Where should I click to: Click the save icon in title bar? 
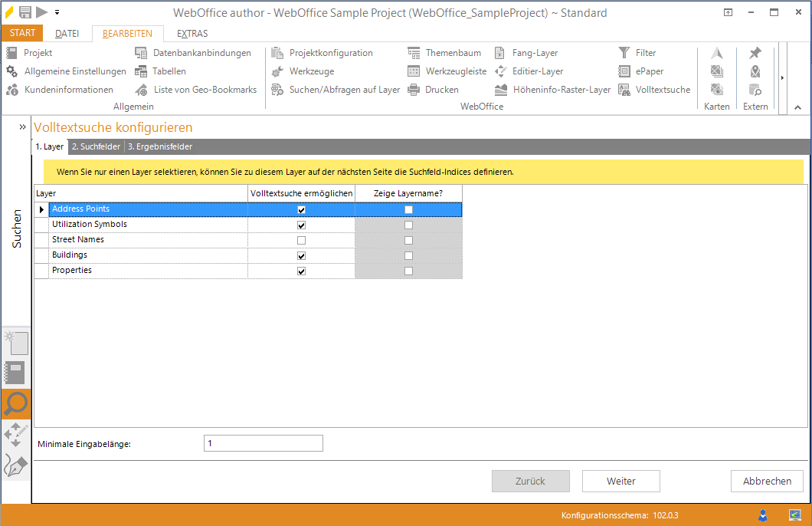(x=25, y=12)
